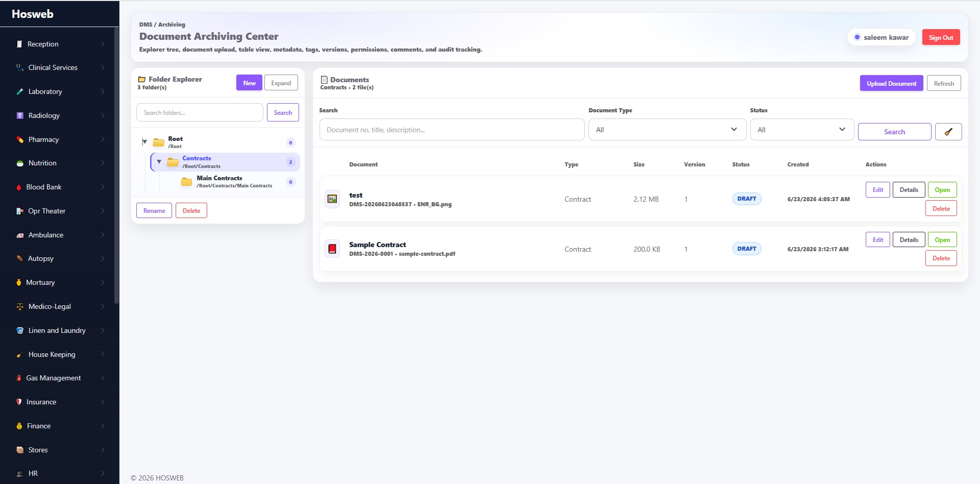Click the clear filters broom icon button

tap(948, 132)
